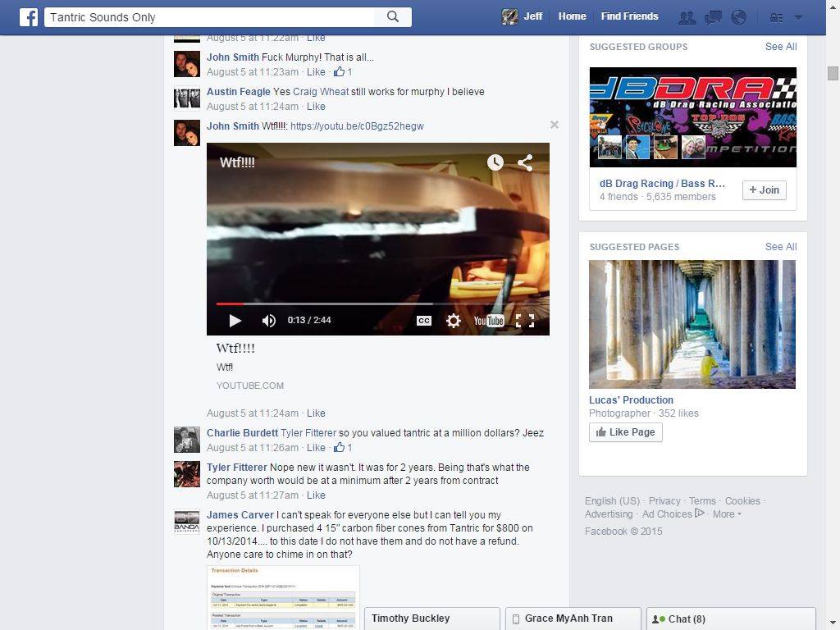Image resolution: width=840 pixels, height=630 pixels.
Task: Click the thumbs-up icon on John Smith's Murphy comment
Action: [339, 72]
